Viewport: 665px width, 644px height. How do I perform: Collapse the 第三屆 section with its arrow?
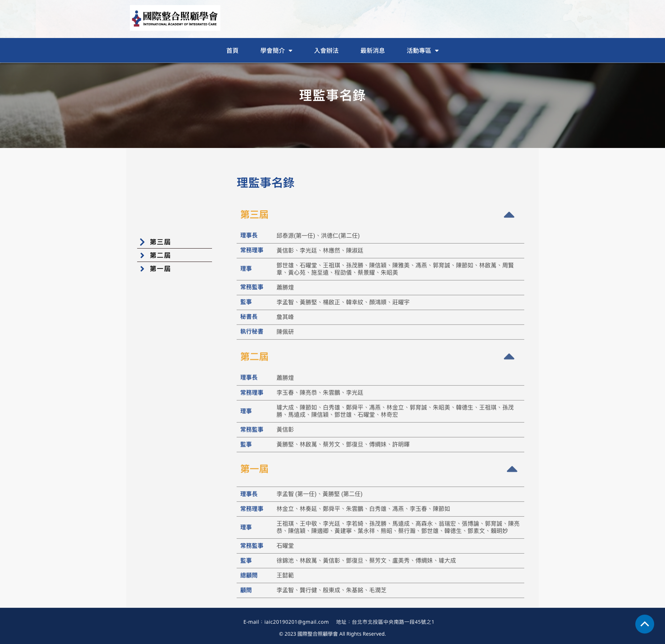(509, 215)
